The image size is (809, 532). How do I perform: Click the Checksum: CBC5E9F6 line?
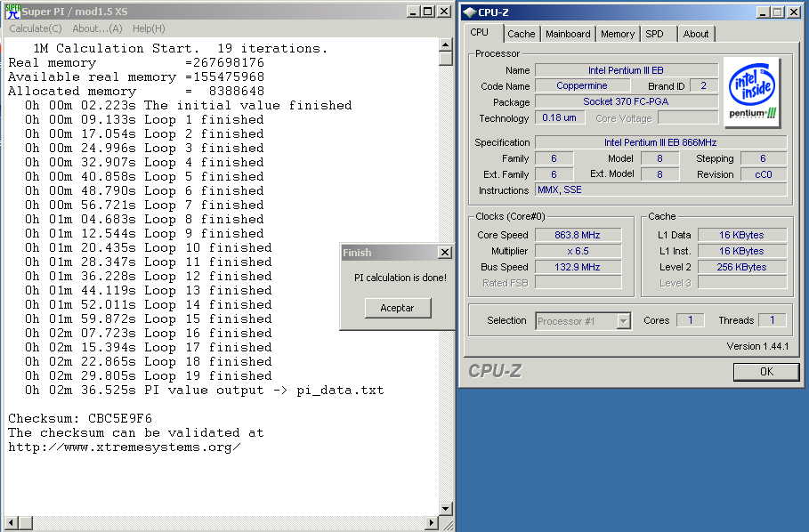click(80, 419)
